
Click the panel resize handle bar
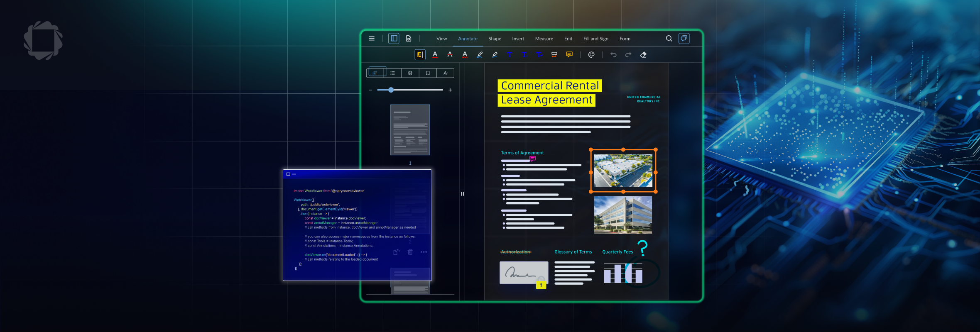click(462, 193)
